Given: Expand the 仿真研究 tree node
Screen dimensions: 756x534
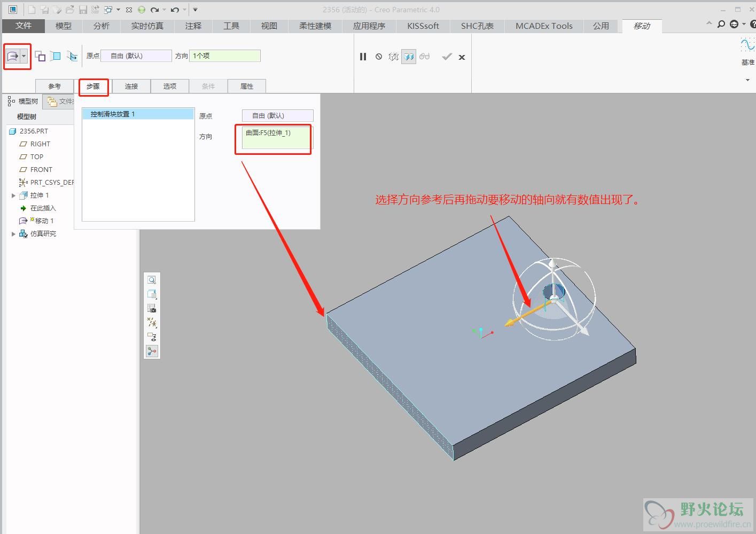Looking at the screenshot, I should tap(13, 234).
